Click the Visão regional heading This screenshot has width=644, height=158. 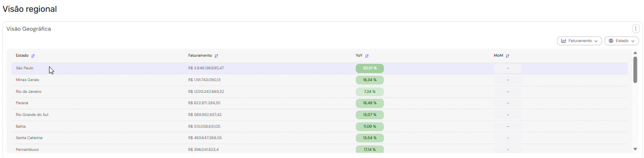pos(30,9)
